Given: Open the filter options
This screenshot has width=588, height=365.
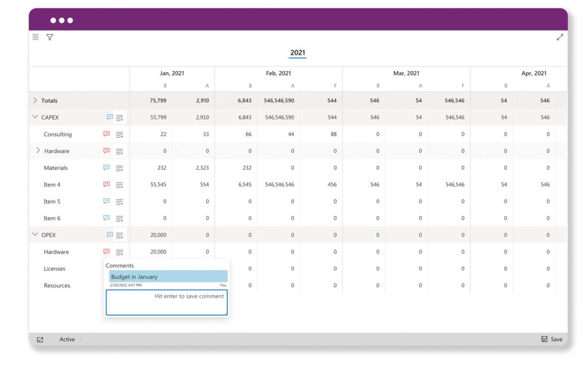Looking at the screenshot, I should coord(50,37).
